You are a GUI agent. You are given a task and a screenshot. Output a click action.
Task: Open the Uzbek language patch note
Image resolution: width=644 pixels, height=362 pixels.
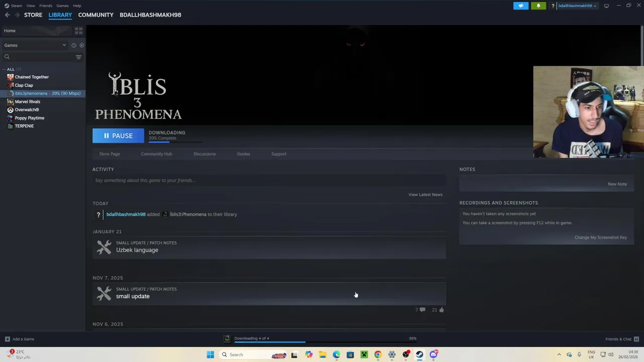click(x=269, y=247)
